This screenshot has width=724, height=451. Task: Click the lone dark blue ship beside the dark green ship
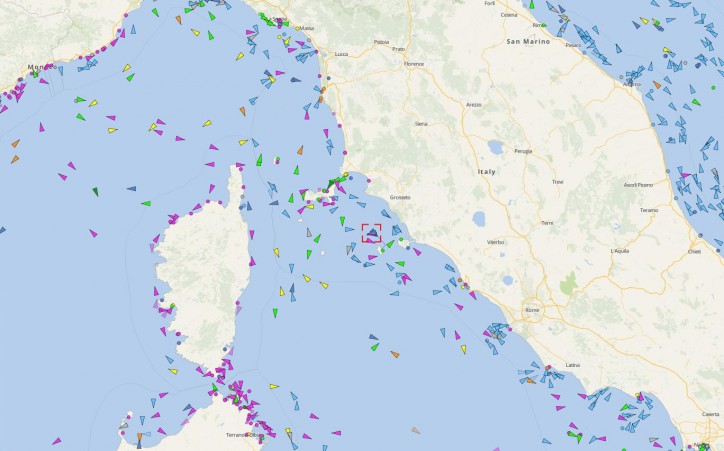coord(132,188)
